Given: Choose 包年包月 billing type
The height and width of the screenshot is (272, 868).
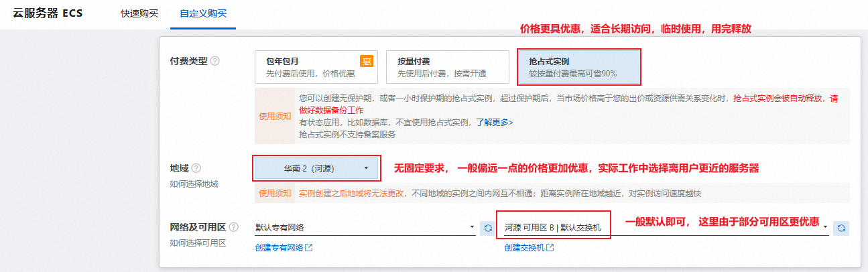Looking at the screenshot, I should [316, 67].
